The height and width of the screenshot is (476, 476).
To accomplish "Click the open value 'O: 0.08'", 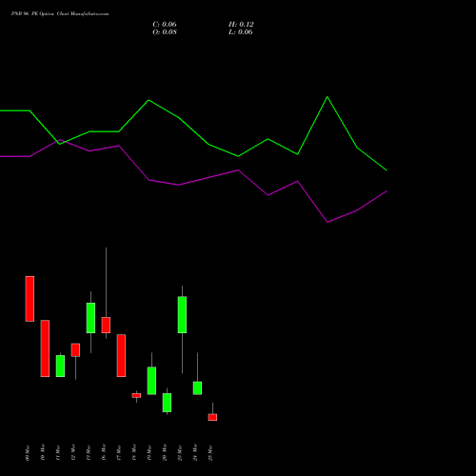I will point(165,32).
